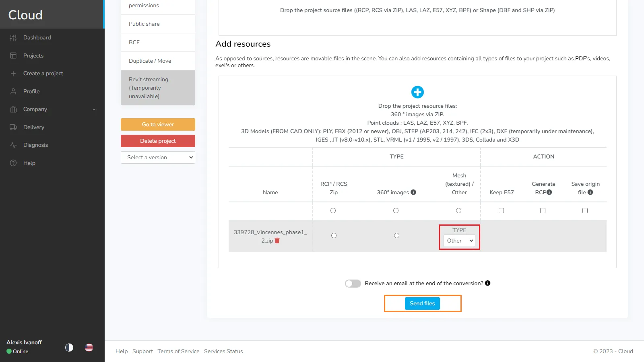Toggle the dark/light contrast theme icon
The width and height of the screenshot is (644, 362).
click(x=69, y=348)
